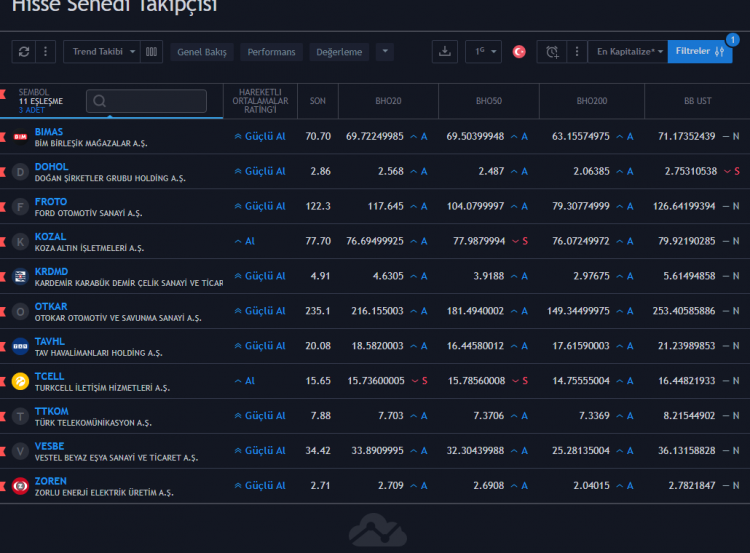Screen dimensions: 750x553
Task: Click TCELL's Al rating cell
Action: tap(244, 381)
